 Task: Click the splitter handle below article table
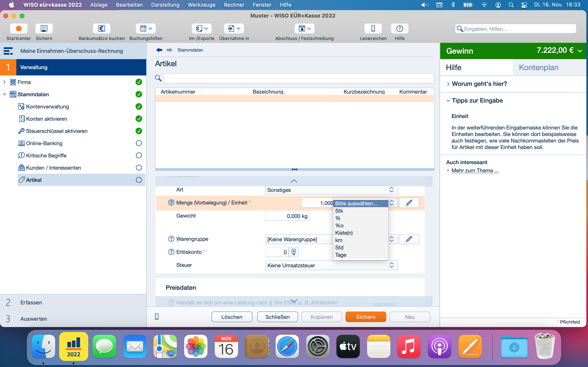(x=294, y=169)
